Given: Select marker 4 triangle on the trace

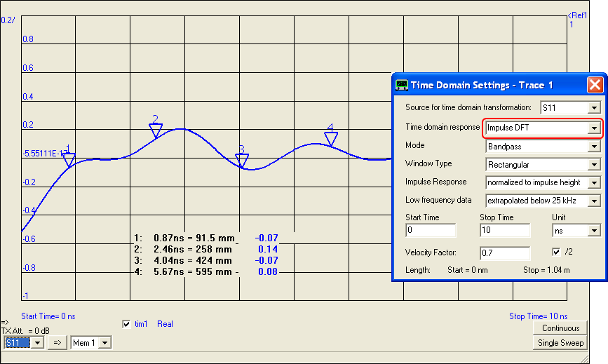Looking at the screenshot, I should [x=330, y=139].
